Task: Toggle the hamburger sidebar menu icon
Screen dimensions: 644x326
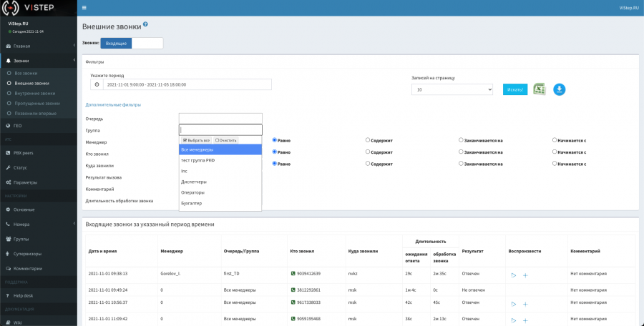Action: pos(84,8)
